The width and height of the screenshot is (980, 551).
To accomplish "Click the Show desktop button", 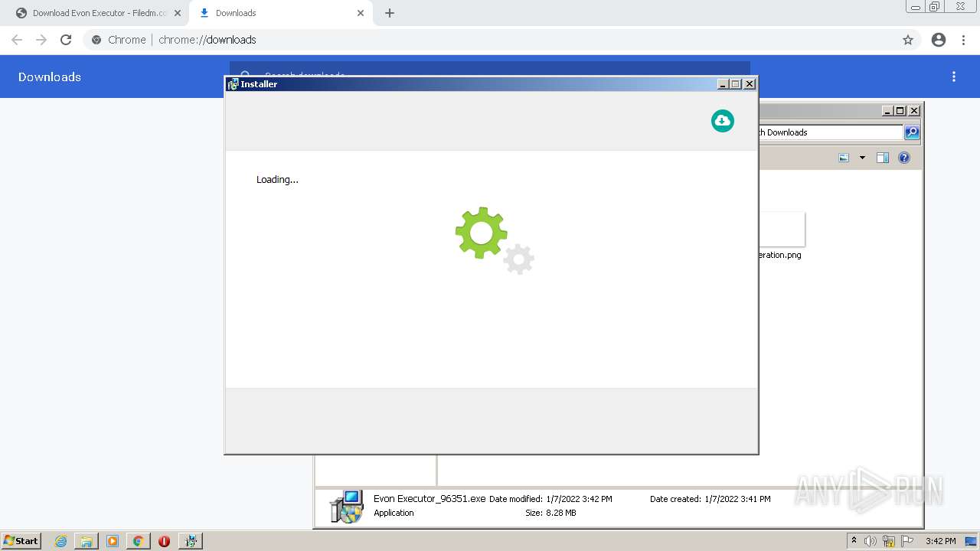I will click(x=972, y=541).
